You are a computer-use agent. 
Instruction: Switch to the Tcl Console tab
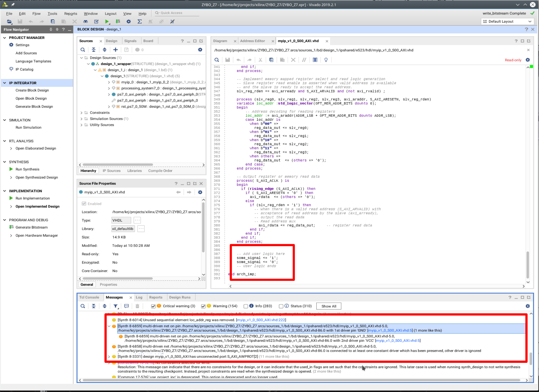(89, 297)
